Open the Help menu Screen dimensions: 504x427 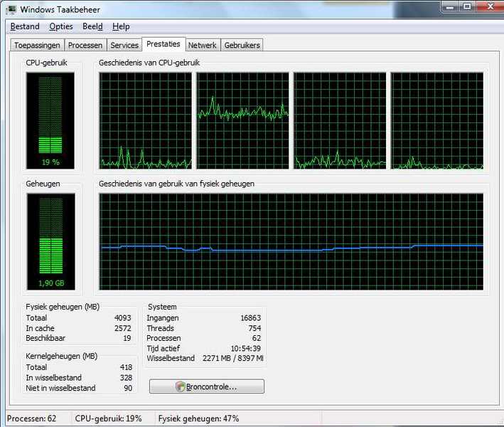[121, 26]
